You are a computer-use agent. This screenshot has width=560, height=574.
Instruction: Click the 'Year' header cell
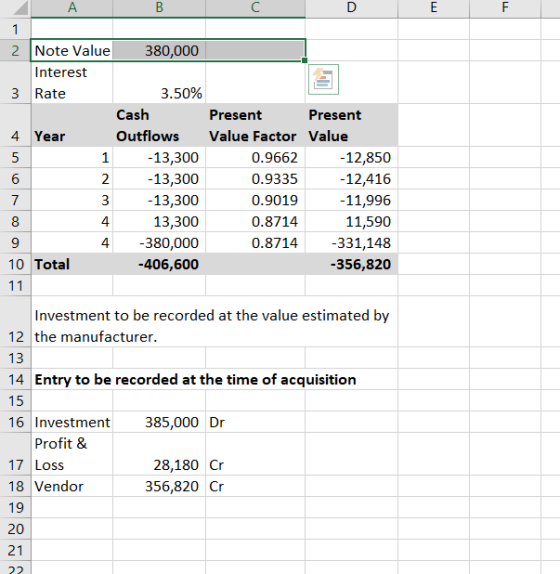[x=72, y=125]
